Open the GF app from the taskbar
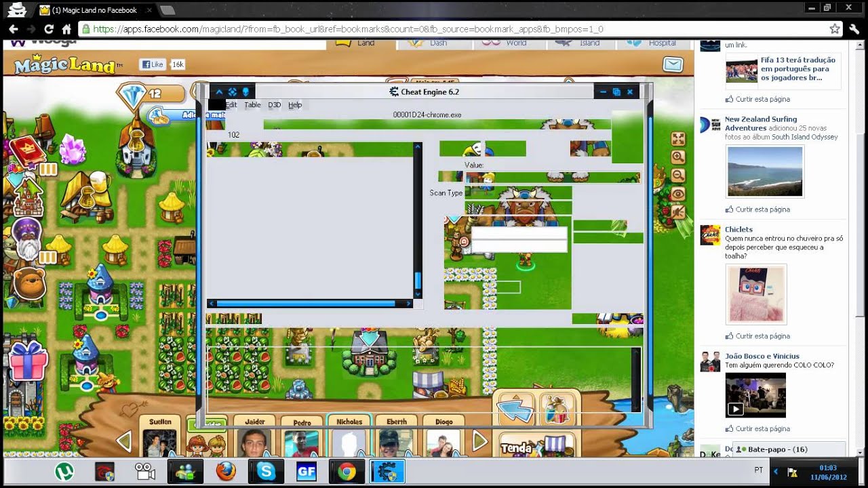This screenshot has height=488, width=868. 305,471
